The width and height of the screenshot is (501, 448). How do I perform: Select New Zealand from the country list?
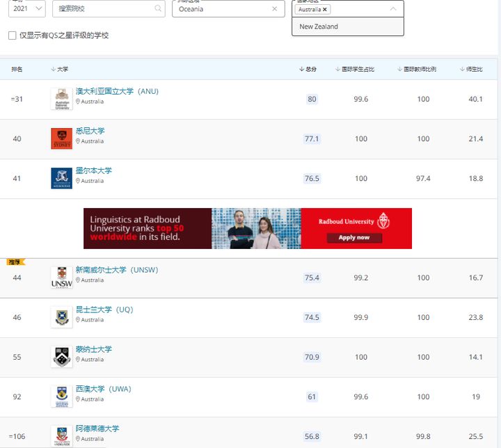pos(348,26)
